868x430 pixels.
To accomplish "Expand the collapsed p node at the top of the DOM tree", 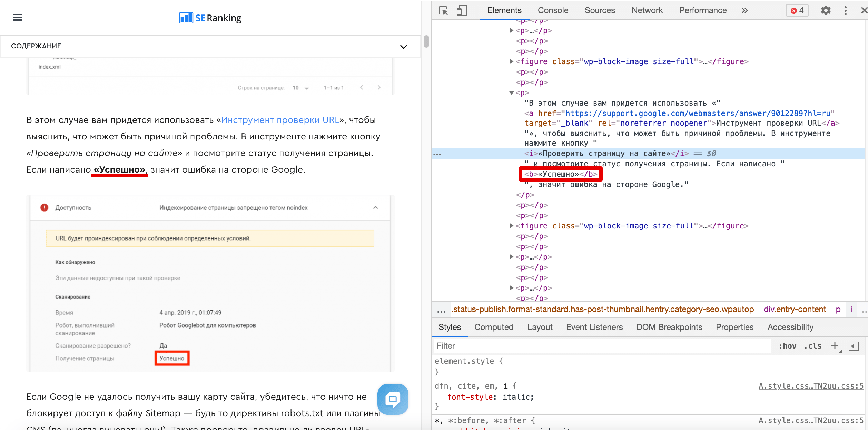I will (511, 31).
